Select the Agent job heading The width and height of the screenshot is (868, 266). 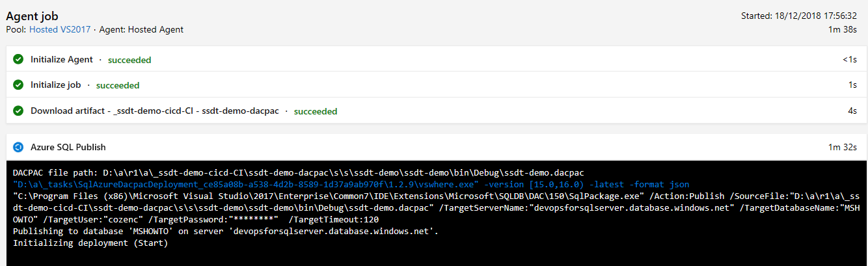tap(32, 16)
